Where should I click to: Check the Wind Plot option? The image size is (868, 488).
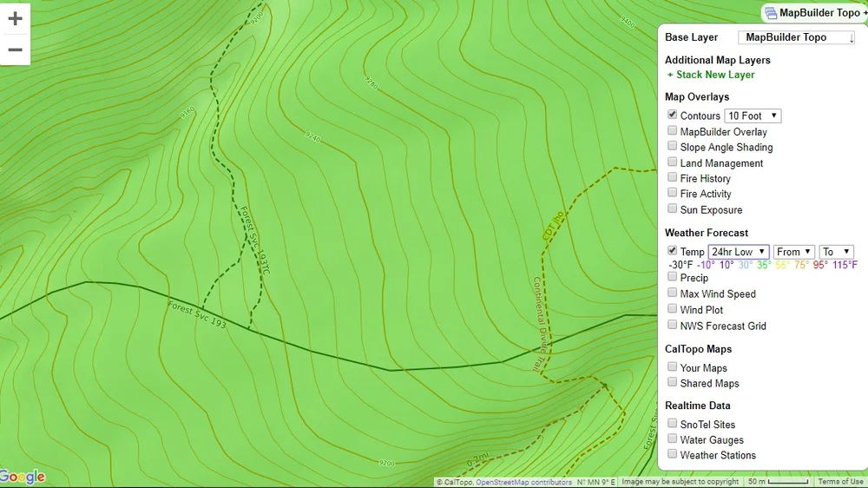(x=672, y=308)
